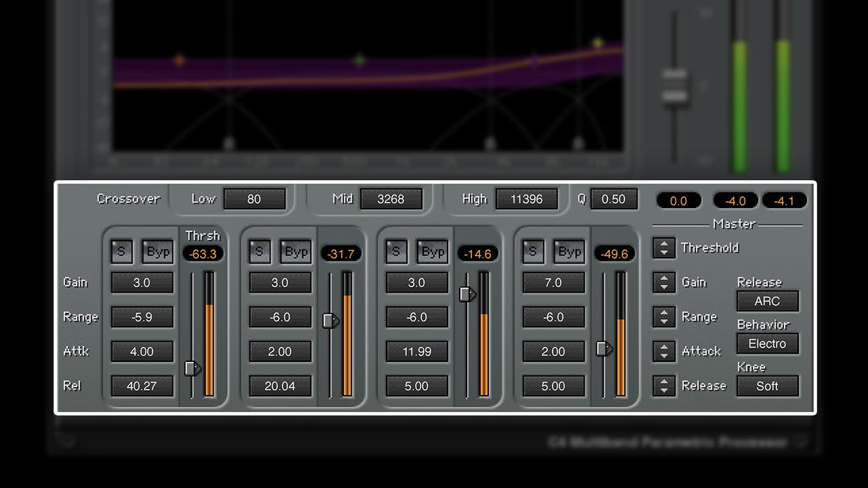The width and height of the screenshot is (868, 488).
Task: Click the Master Gain down arrow
Action: (x=663, y=286)
